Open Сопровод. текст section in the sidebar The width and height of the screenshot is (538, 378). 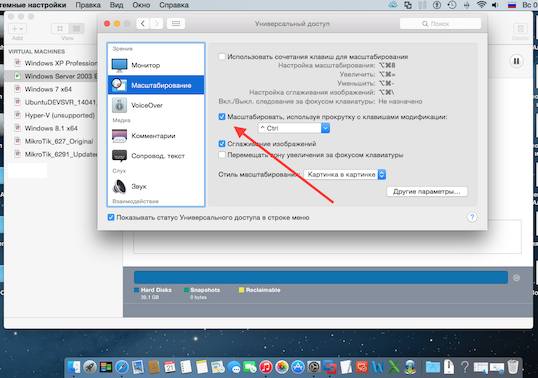(156, 156)
